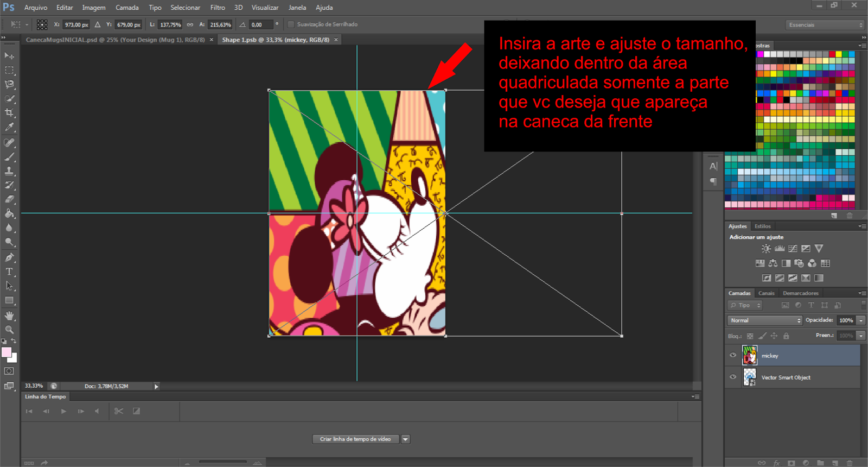Add a Threshold adjustment
The width and height of the screenshot is (868, 467).
click(x=793, y=278)
